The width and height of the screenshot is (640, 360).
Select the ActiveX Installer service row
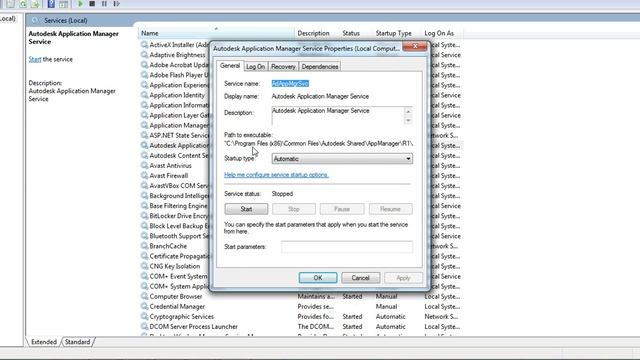[x=175, y=44]
